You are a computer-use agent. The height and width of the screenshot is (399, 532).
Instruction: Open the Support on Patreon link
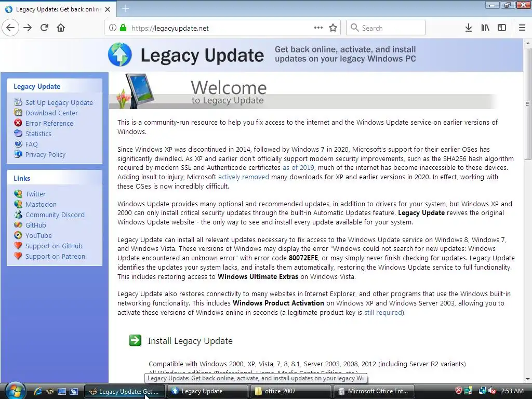[55, 257]
